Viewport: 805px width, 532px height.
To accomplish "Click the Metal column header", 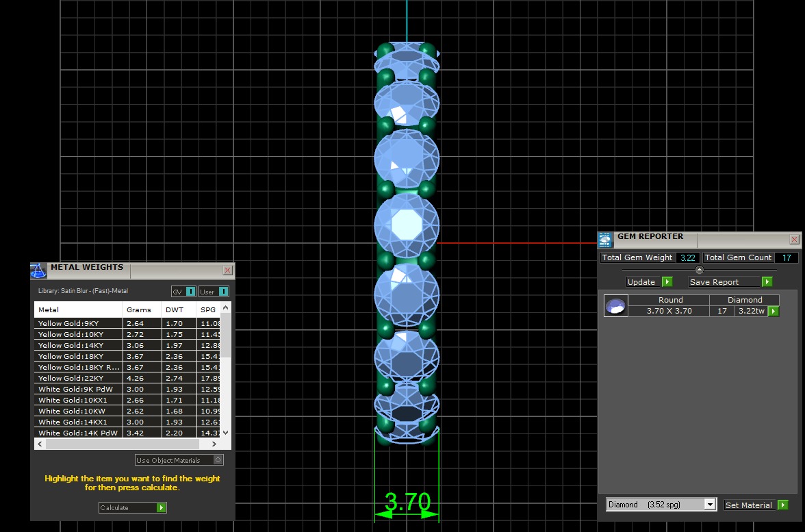I will tap(78, 309).
